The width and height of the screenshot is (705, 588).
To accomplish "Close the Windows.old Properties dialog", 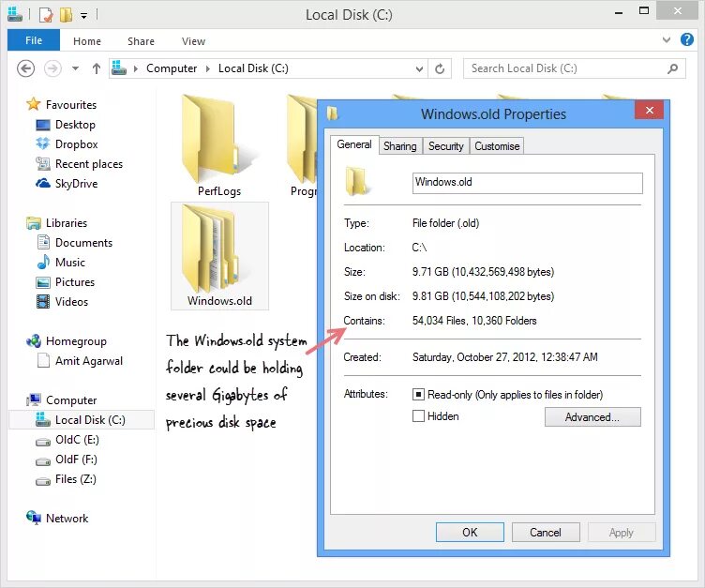I will point(649,111).
